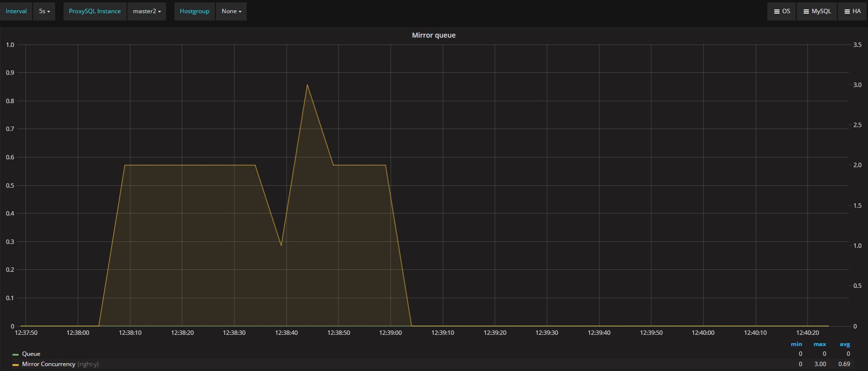
Task: Click the yellow Mirror Concurrency color swatch
Action: [16, 365]
